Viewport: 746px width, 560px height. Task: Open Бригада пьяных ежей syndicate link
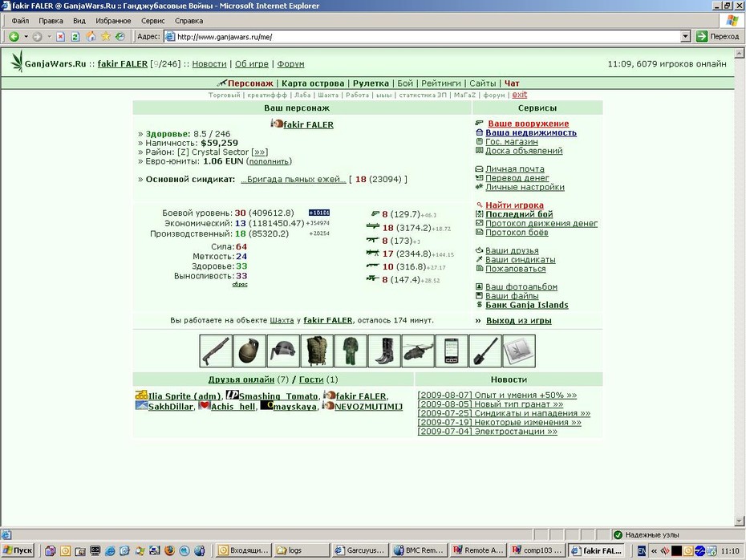pyautogui.click(x=293, y=180)
